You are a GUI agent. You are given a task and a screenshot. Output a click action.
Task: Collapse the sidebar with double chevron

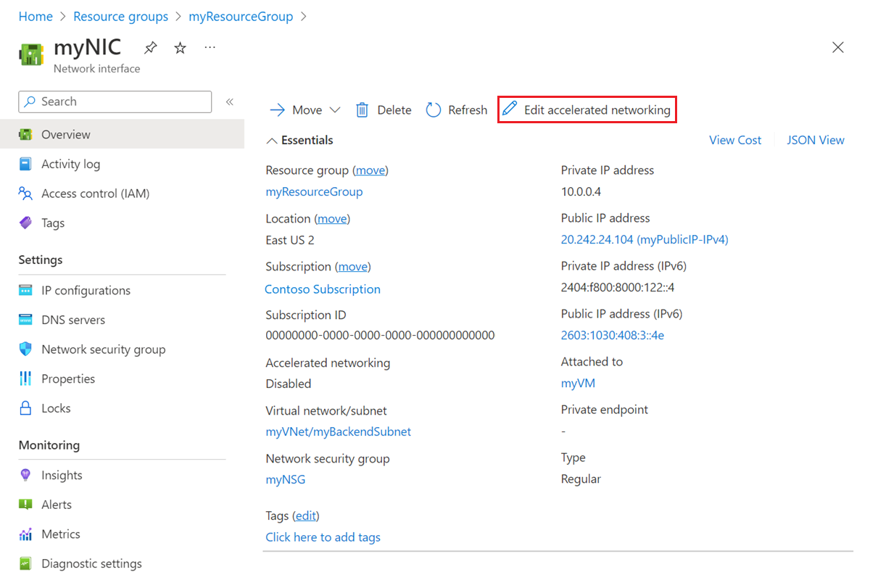point(230,102)
